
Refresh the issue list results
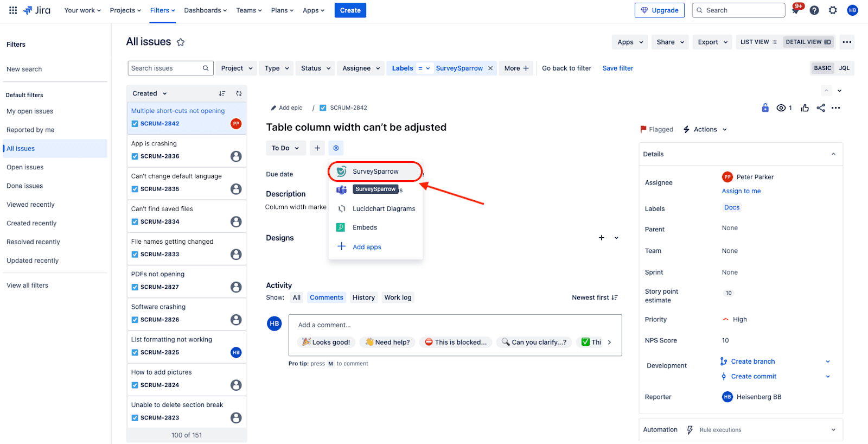(x=239, y=93)
